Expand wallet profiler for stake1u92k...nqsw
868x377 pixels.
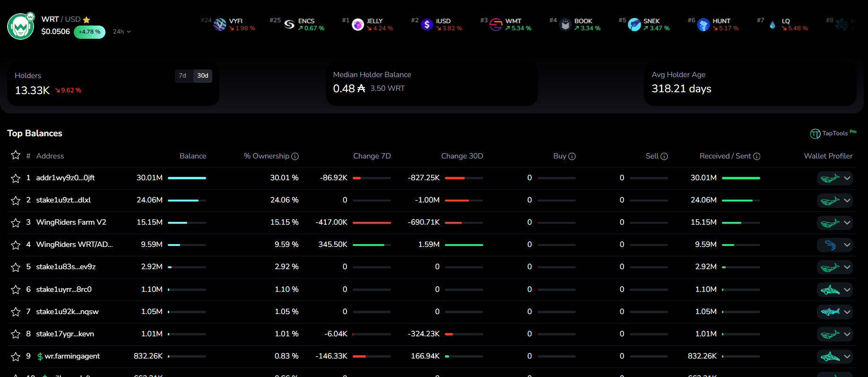847,312
